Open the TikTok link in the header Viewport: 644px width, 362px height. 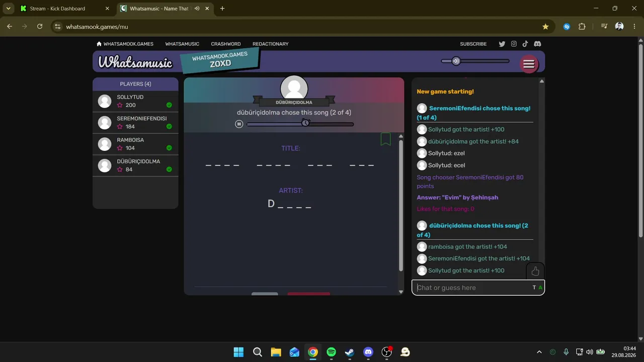tap(525, 44)
